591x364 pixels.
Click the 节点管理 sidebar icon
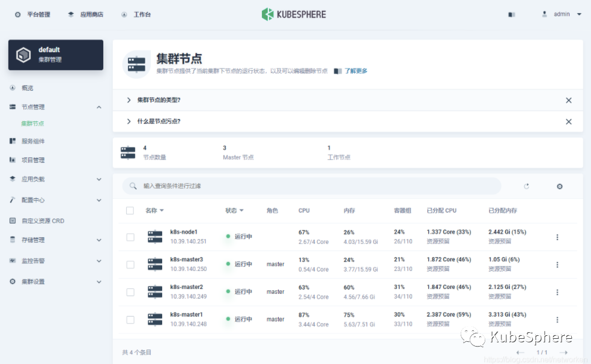coord(13,107)
